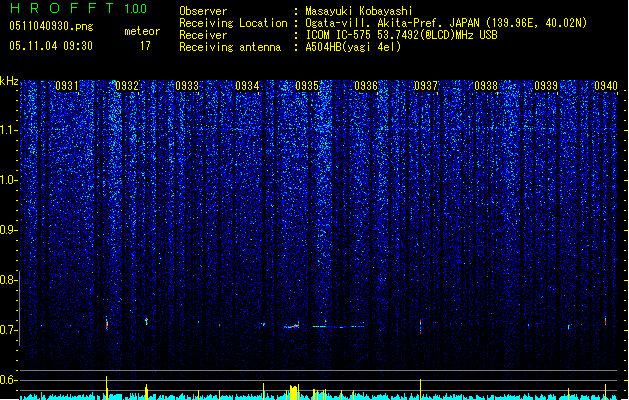This screenshot has width=629, height=400.
Task: Click the 0.7 frequency axis label
Action: [x=8, y=330]
